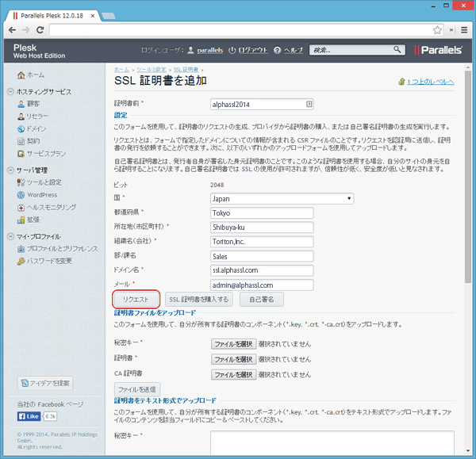This screenshot has width=476, height=459.
Task: Open the Chrome hamburger menu
Action: [x=464, y=30]
